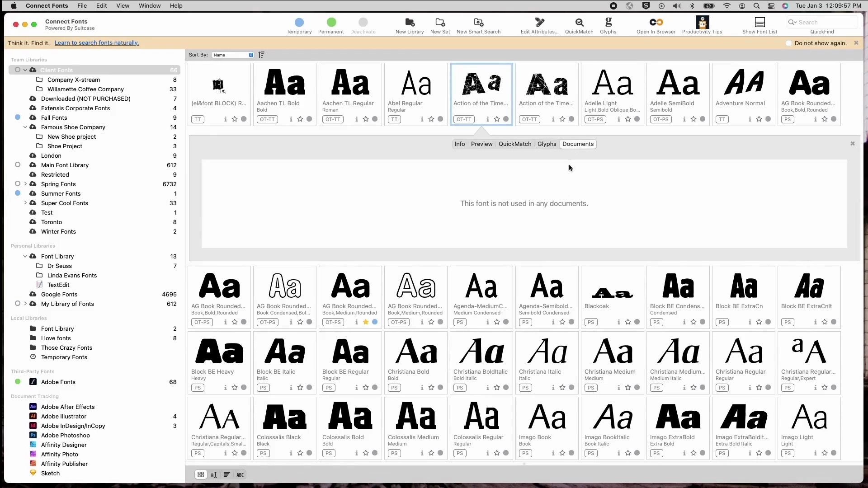868x488 pixels.
Task: Select the ABC sample text view mode
Action: (x=240, y=474)
